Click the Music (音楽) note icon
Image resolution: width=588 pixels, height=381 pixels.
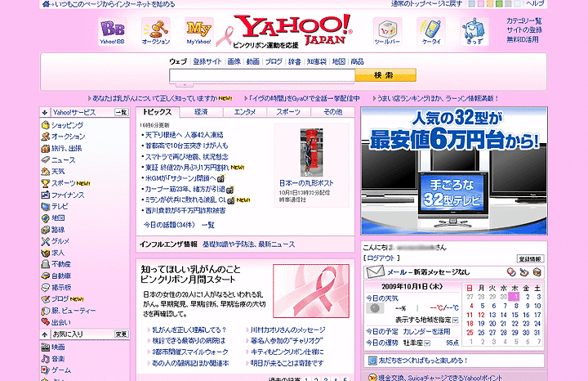tap(46, 359)
